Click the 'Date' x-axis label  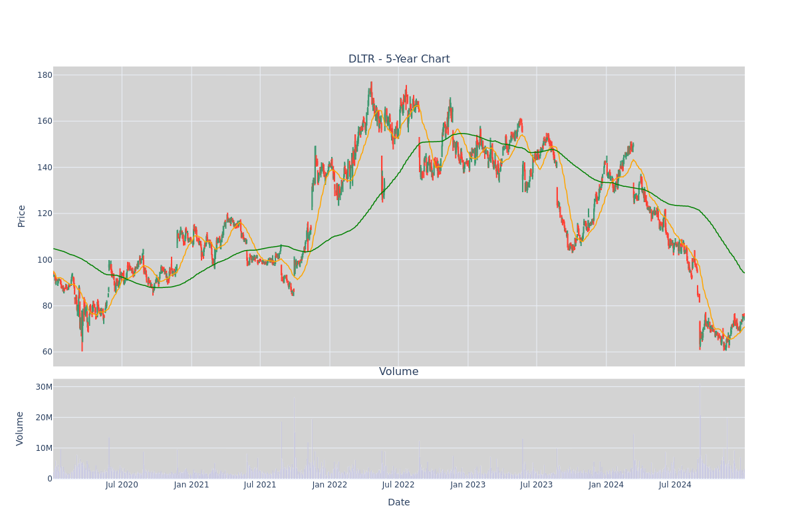pos(399,503)
